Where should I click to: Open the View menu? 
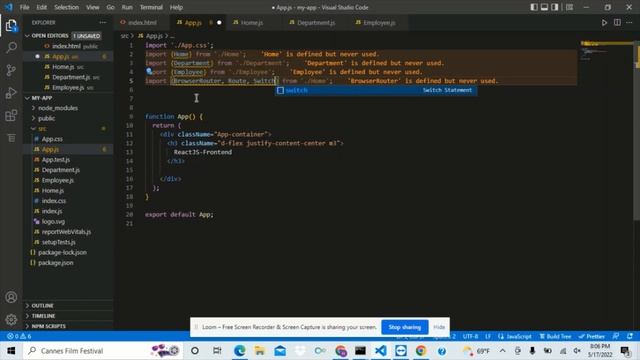click(x=93, y=7)
